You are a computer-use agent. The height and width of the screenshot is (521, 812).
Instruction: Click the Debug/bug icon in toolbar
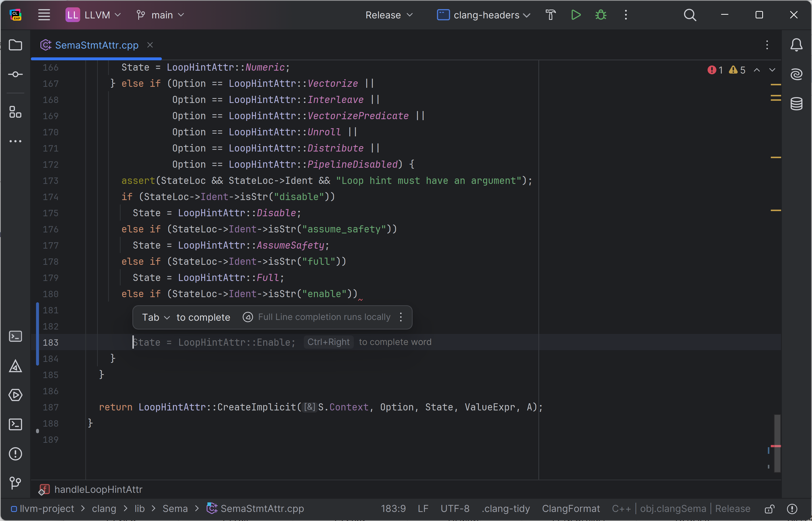click(601, 15)
